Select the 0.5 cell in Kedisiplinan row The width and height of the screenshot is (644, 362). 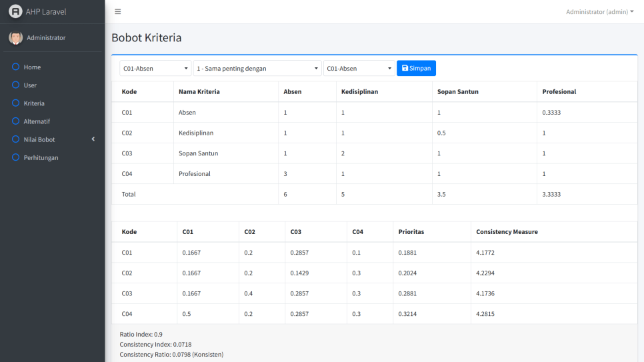441,133
